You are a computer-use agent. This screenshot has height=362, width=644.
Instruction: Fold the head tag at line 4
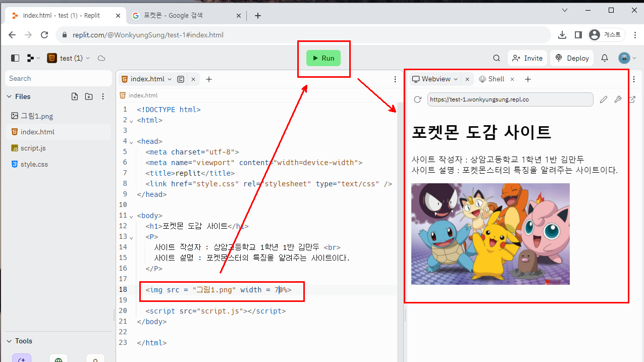[131, 142]
